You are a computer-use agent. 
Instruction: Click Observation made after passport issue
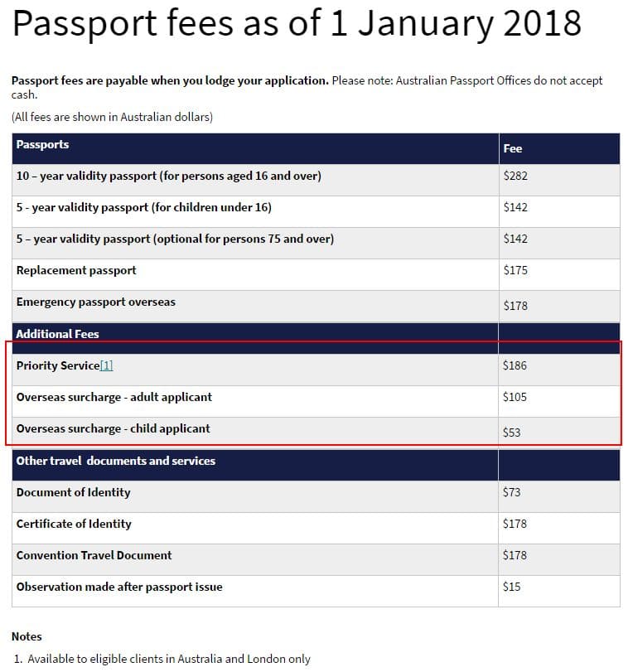coord(119,587)
